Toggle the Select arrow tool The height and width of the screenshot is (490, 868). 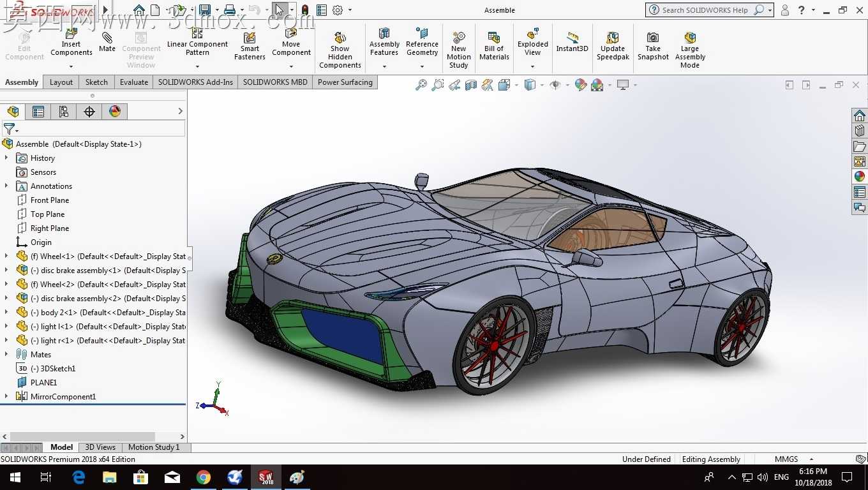[279, 10]
